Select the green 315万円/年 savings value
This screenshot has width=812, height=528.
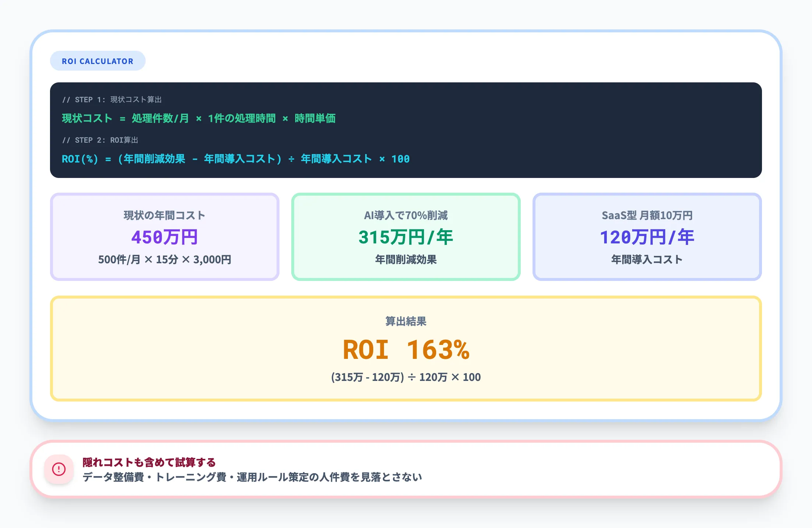pos(406,238)
